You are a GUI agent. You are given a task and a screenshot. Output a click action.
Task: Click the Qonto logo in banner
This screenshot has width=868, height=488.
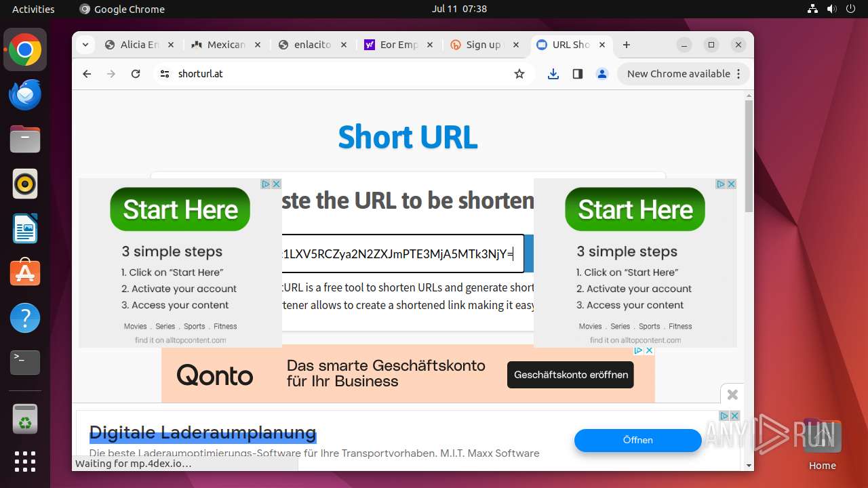pyautogui.click(x=215, y=375)
